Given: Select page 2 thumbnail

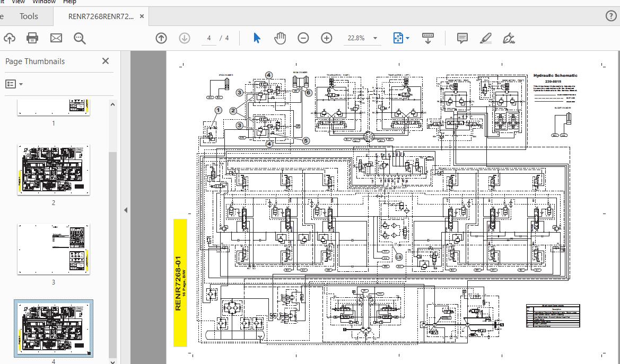Looking at the screenshot, I should click(x=54, y=170).
